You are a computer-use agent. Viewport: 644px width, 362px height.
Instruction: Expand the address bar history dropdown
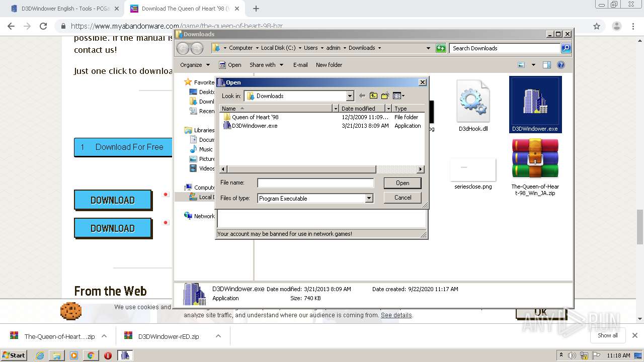[428, 48]
